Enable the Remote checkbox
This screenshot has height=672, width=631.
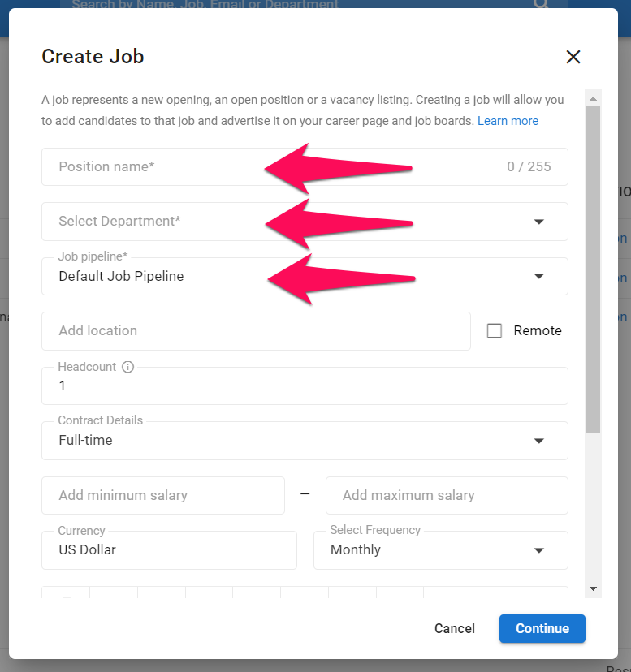(496, 330)
